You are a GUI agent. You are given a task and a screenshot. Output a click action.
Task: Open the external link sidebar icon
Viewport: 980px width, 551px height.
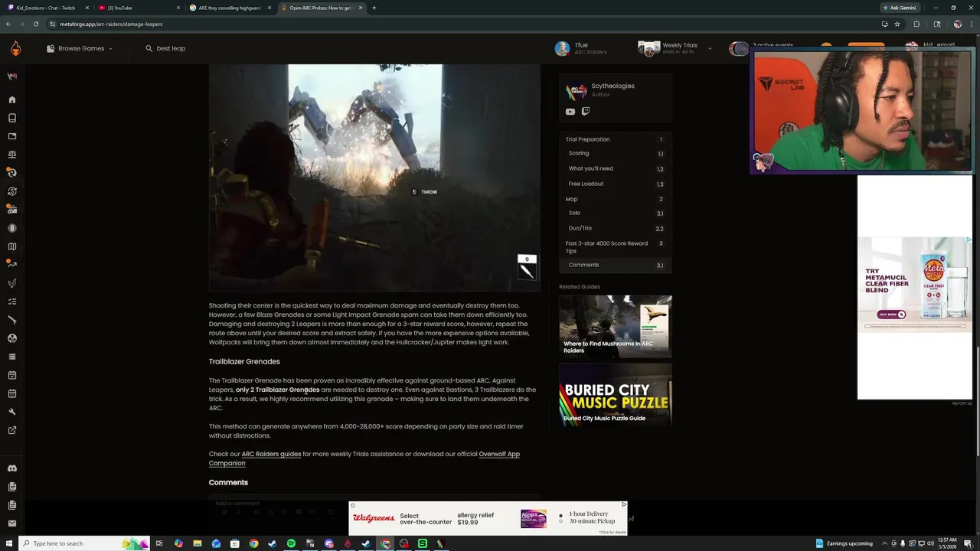pyautogui.click(x=11, y=430)
